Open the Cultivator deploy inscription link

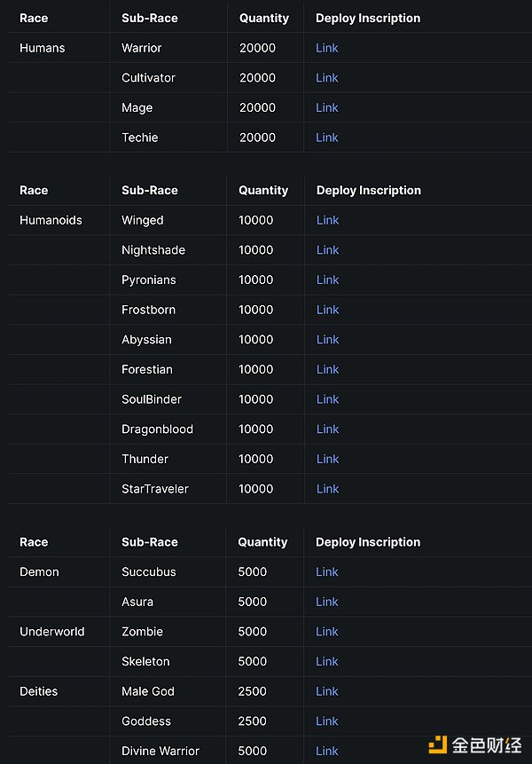pyautogui.click(x=327, y=78)
